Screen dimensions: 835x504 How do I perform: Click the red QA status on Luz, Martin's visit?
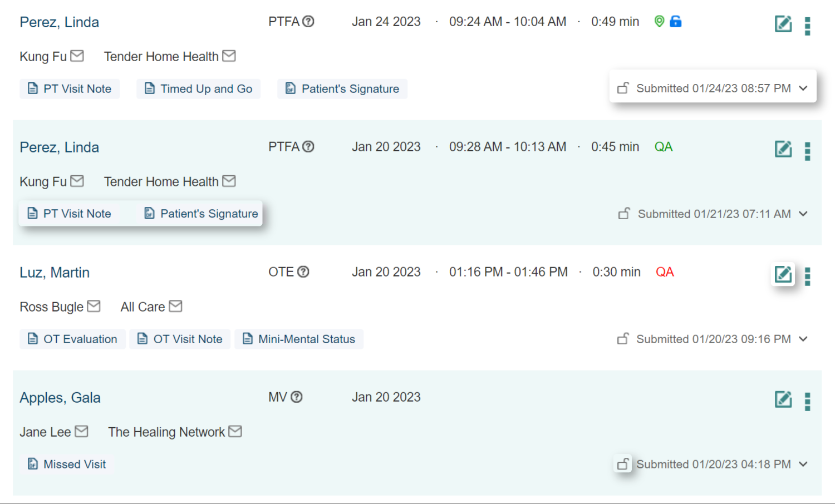point(665,271)
